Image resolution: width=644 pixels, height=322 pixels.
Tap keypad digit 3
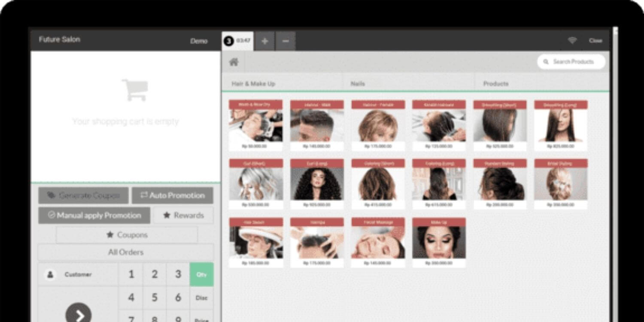(178, 274)
